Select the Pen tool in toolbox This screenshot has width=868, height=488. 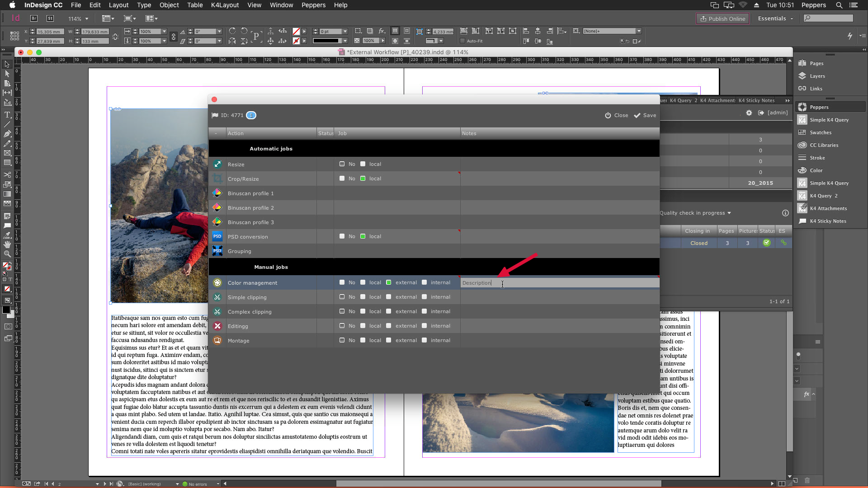tap(7, 134)
